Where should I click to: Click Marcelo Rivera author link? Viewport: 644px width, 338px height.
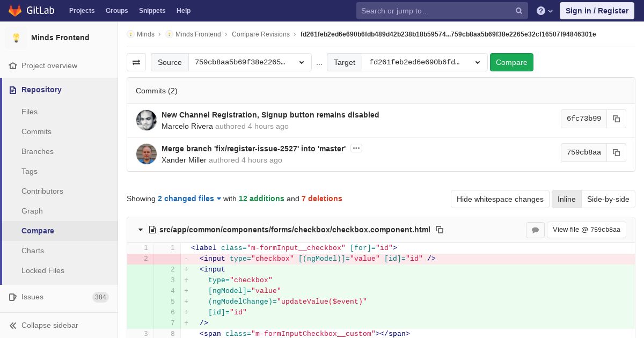tap(187, 127)
